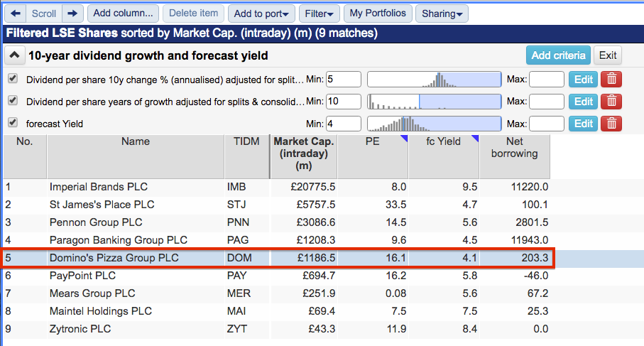Edit the dividend 10y change criterion

click(583, 80)
